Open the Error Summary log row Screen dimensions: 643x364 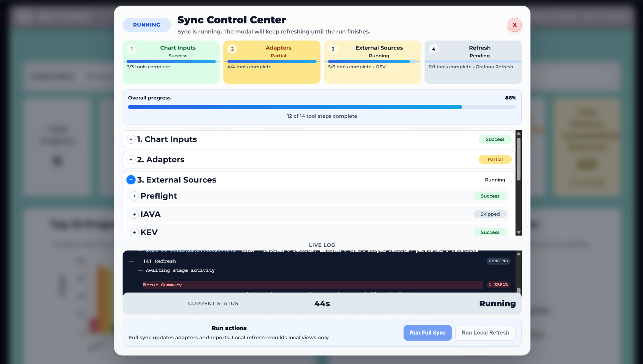point(313,285)
